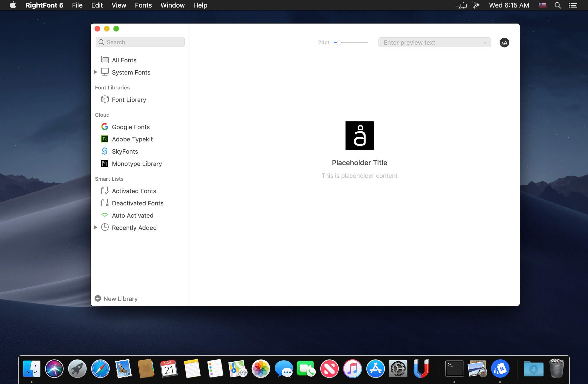The image size is (588, 384).
Task: Expand the System Fonts group
Action: 95,72
